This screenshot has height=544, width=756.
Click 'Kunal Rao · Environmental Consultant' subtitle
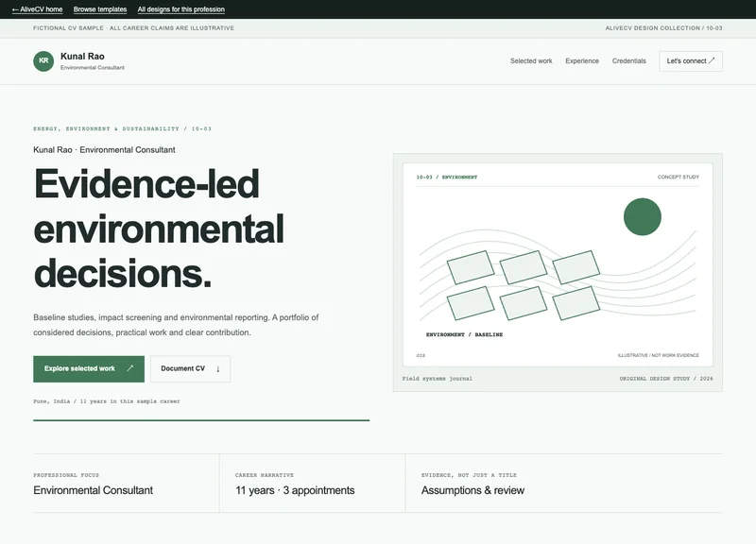click(104, 150)
